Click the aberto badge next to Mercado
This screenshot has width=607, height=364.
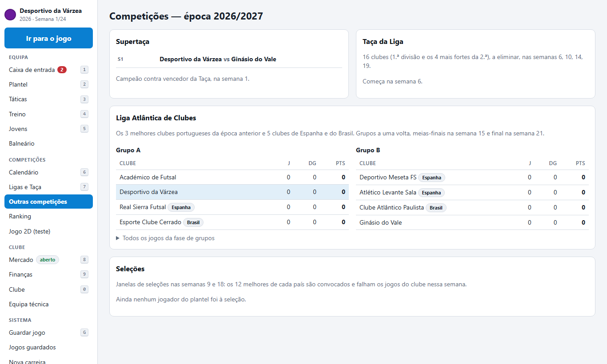(48, 260)
